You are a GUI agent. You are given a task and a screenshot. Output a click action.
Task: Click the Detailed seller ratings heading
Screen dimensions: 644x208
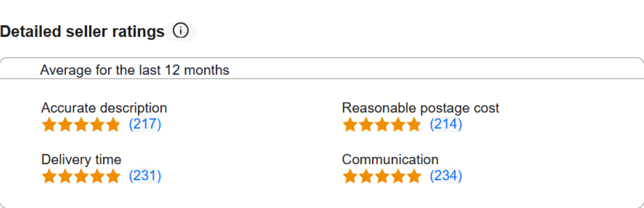(x=82, y=32)
